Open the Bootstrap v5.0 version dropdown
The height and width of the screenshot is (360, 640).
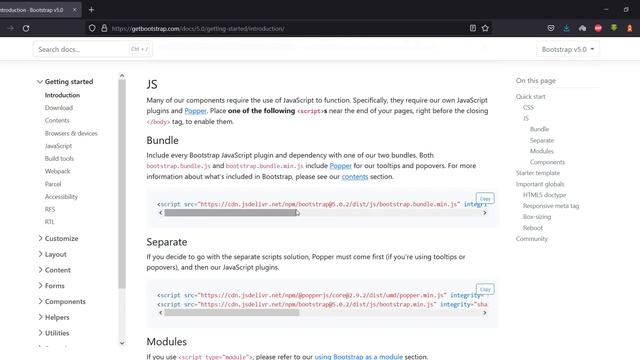pyautogui.click(x=568, y=49)
